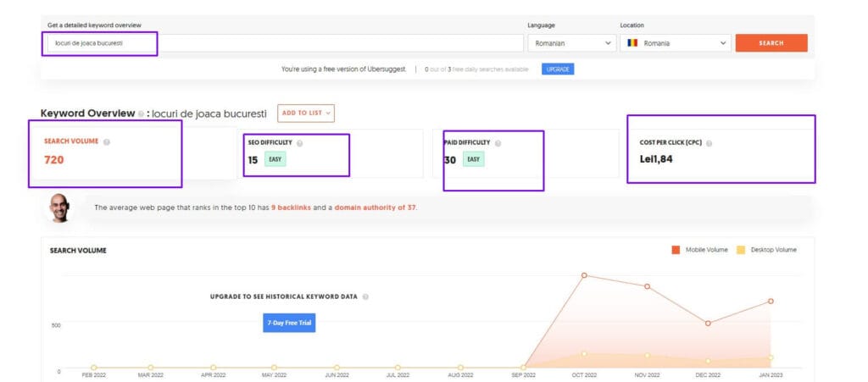This screenshot has width=868, height=382.
Task: Click the EASY badge under SEO Difficulty
Action: pos(275,160)
